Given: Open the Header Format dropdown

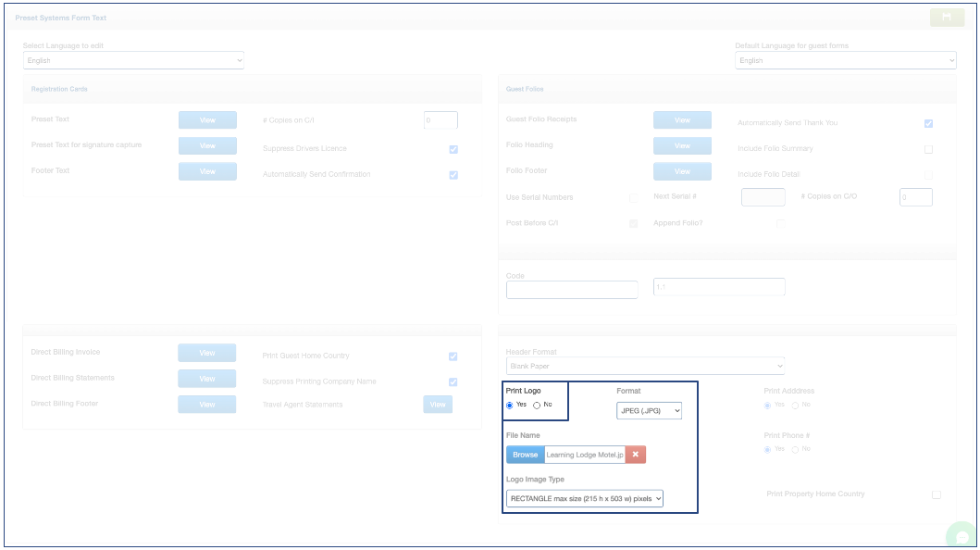Looking at the screenshot, I should pos(645,367).
